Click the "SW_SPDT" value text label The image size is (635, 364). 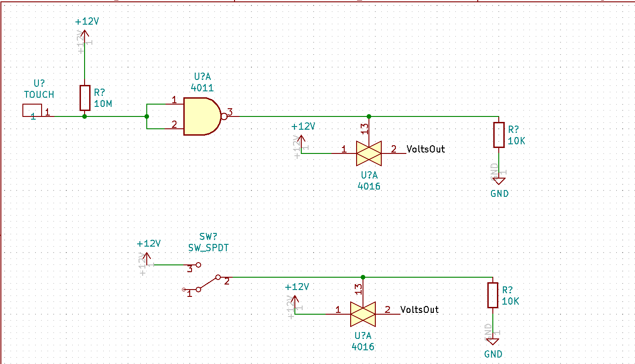click(208, 248)
